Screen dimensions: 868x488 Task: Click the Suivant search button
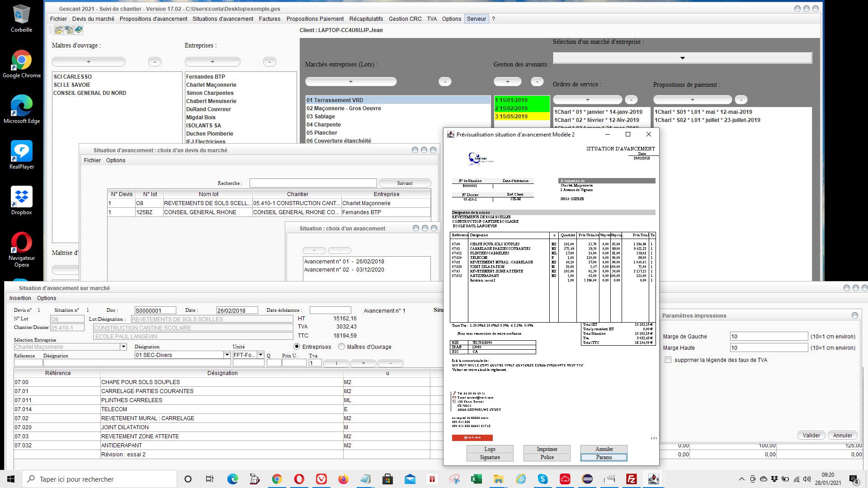click(x=405, y=183)
